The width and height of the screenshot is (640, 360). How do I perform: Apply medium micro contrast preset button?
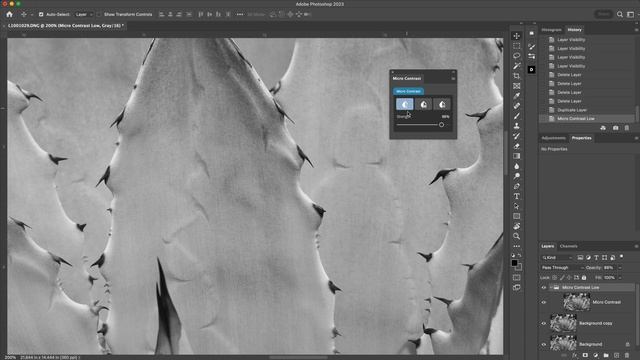[423, 104]
